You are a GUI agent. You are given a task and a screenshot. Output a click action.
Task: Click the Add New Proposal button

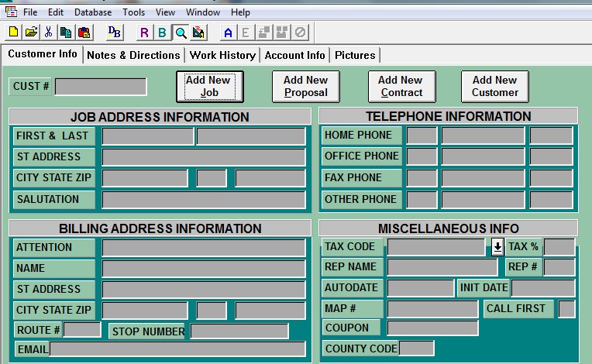coord(305,86)
